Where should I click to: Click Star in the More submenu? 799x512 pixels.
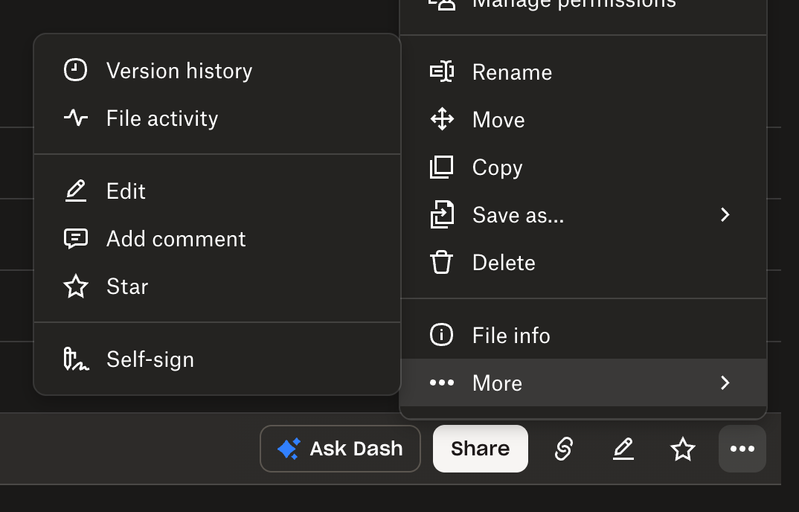(x=127, y=287)
